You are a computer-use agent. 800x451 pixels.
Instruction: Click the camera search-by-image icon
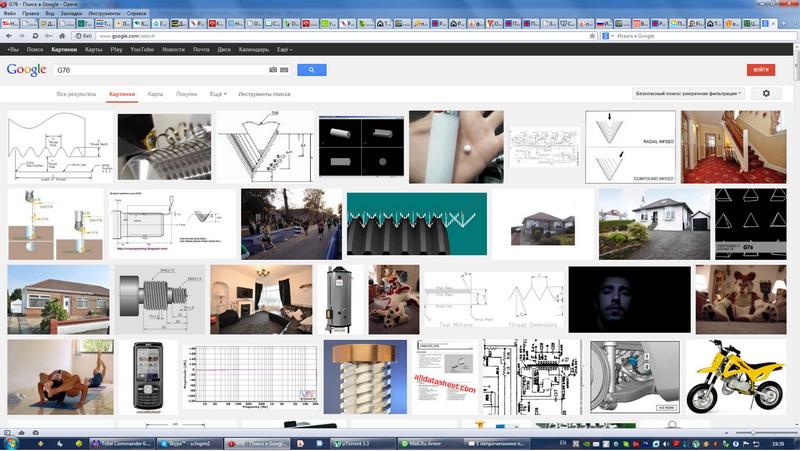[x=273, y=70]
